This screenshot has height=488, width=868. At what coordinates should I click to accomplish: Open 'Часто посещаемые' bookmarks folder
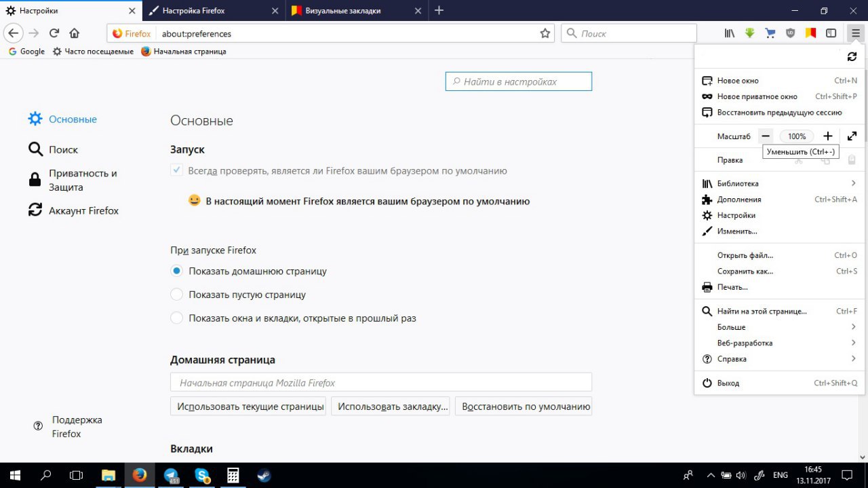(93, 52)
